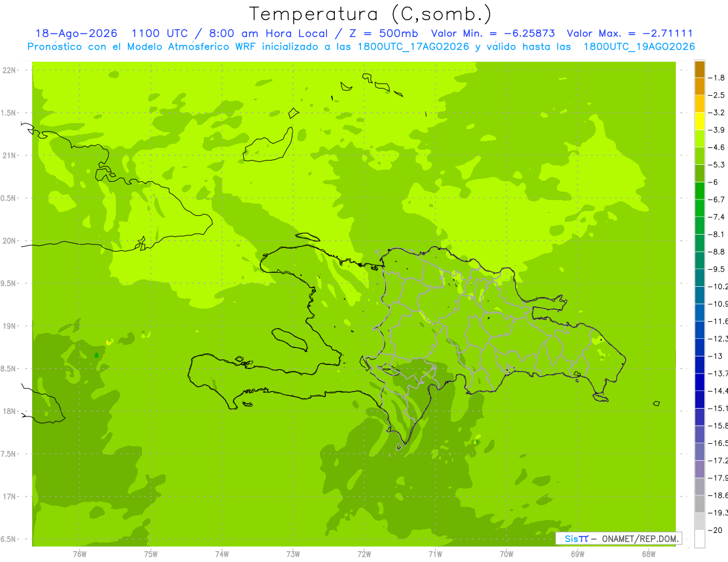
Task: Click the "-4.6" colorbar value
Action: click(x=716, y=147)
